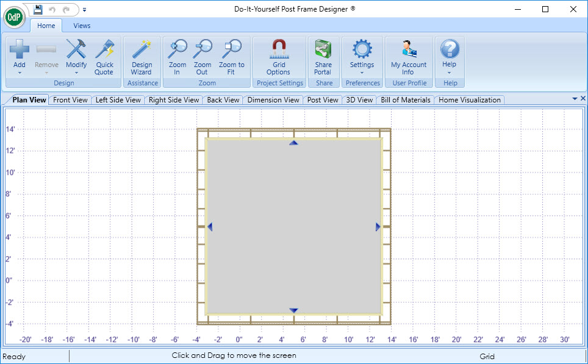
Task: Open the quick access toolbar customize dropdown
Action: 84,10
